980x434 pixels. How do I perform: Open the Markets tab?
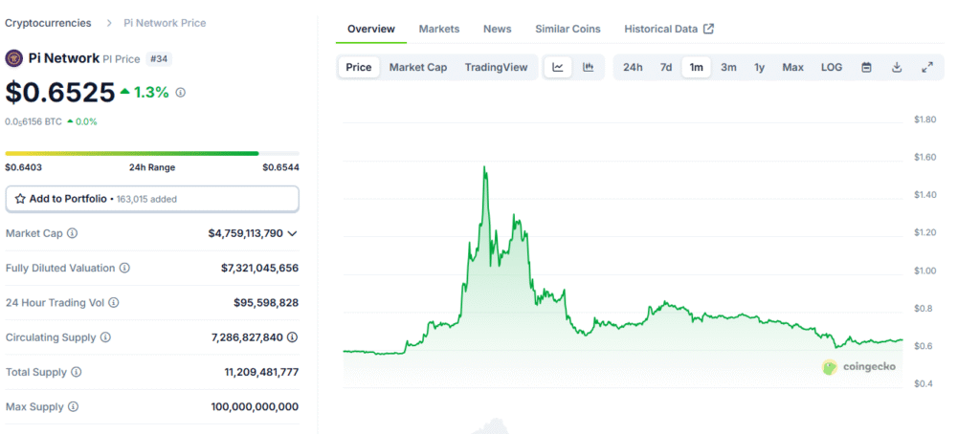438,29
